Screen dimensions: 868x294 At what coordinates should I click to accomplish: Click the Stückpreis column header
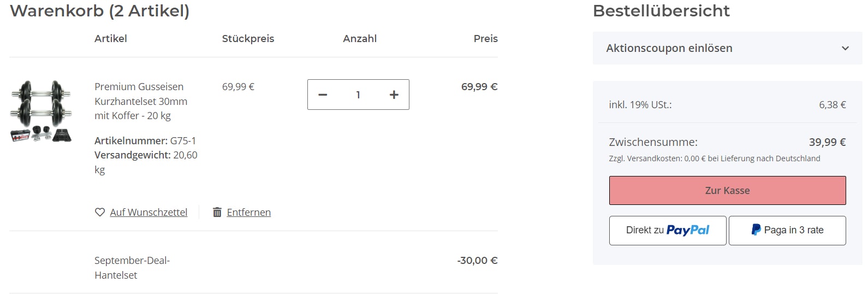248,39
